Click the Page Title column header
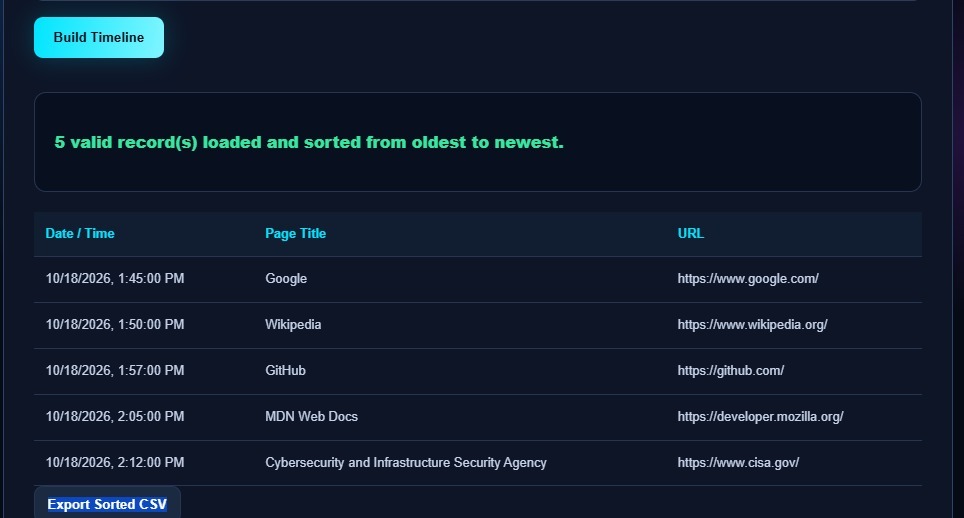The width and height of the screenshot is (964, 518). pyautogui.click(x=295, y=233)
